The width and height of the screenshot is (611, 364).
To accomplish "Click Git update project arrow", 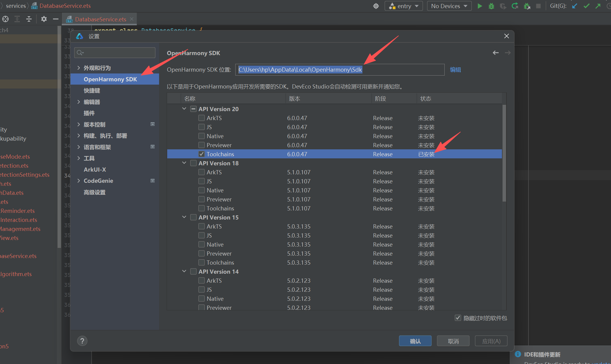I will point(575,6).
